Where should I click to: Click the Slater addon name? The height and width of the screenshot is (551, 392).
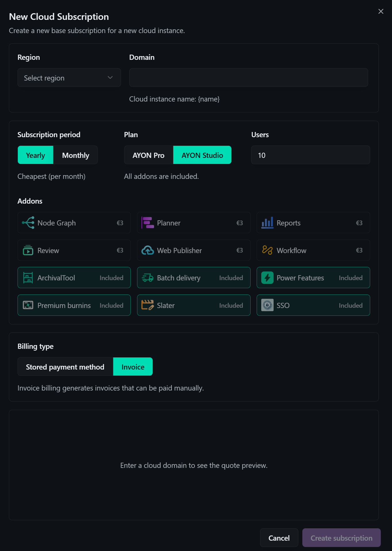pyautogui.click(x=166, y=305)
